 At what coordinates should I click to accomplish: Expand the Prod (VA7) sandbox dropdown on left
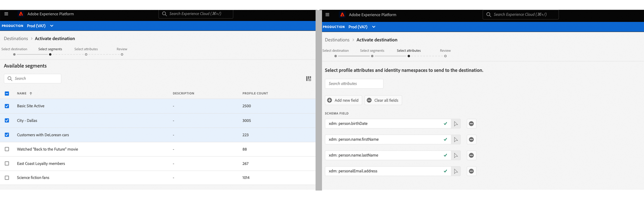click(52, 26)
